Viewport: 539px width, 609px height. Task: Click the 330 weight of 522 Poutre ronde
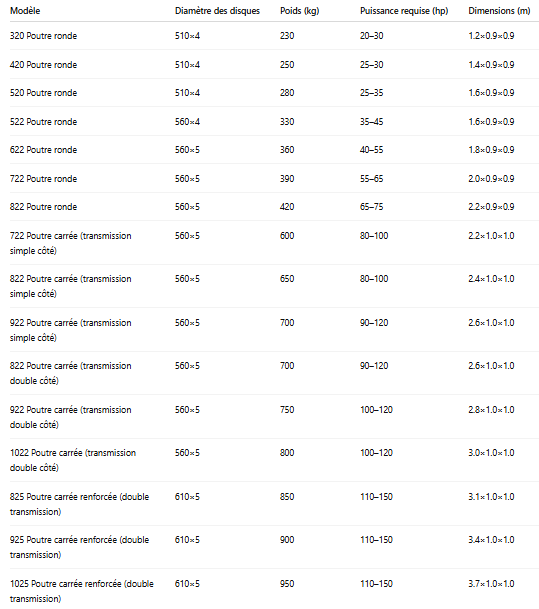click(x=287, y=122)
